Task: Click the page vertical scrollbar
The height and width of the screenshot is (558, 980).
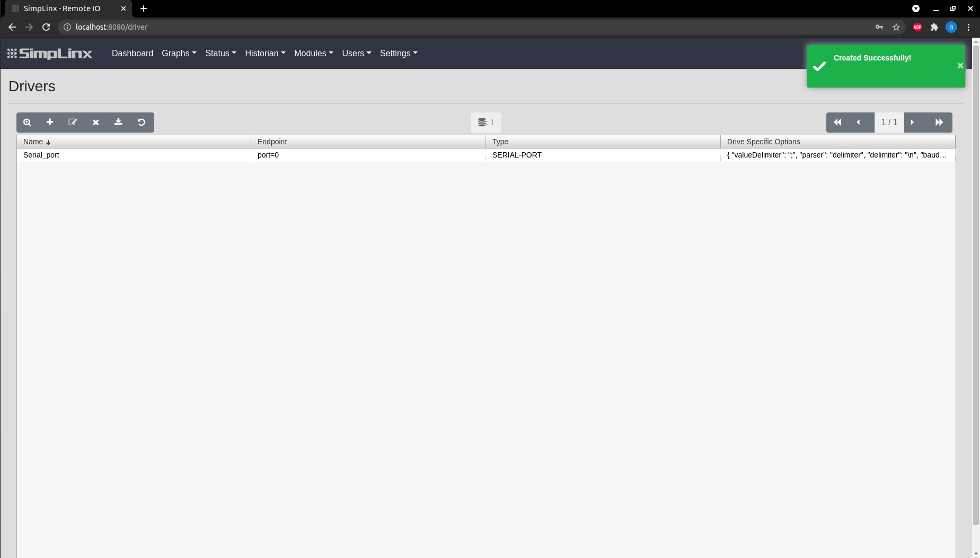Action: coord(976,286)
